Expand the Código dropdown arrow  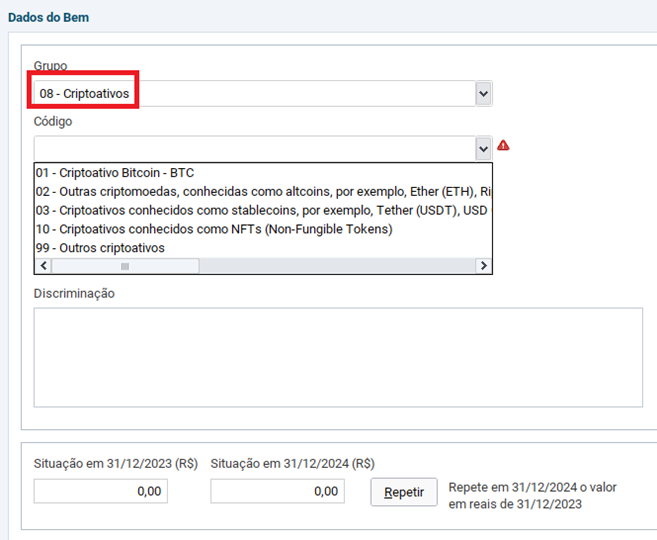click(484, 148)
